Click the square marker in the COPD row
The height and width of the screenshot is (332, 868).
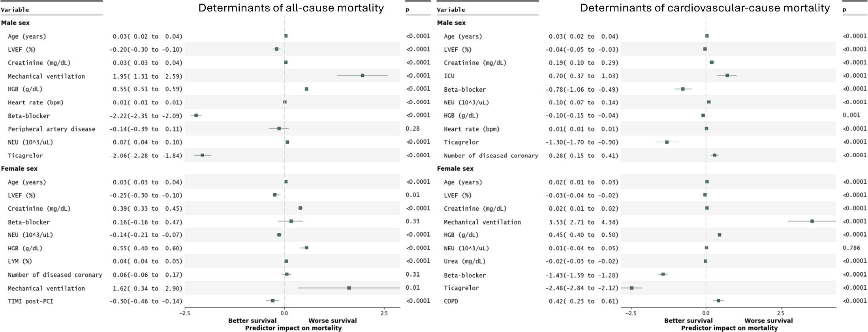718,301
